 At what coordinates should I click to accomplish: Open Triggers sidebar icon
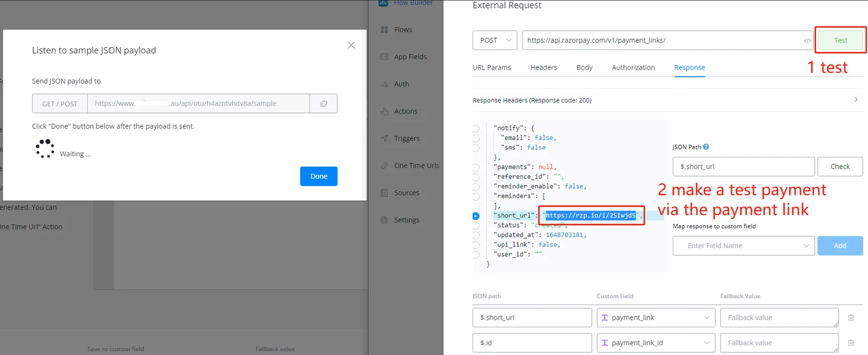pyautogui.click(x=384, y=138)
